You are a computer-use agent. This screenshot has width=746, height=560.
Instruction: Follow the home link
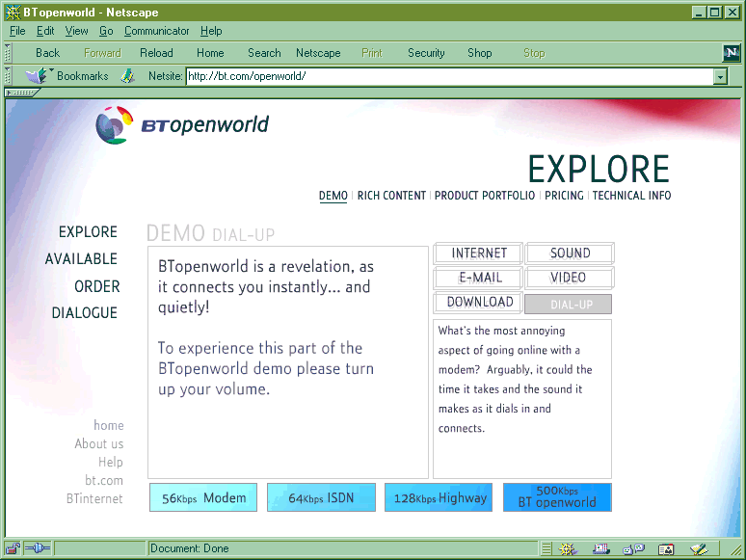pyautogui.click(x=109, y=425)
